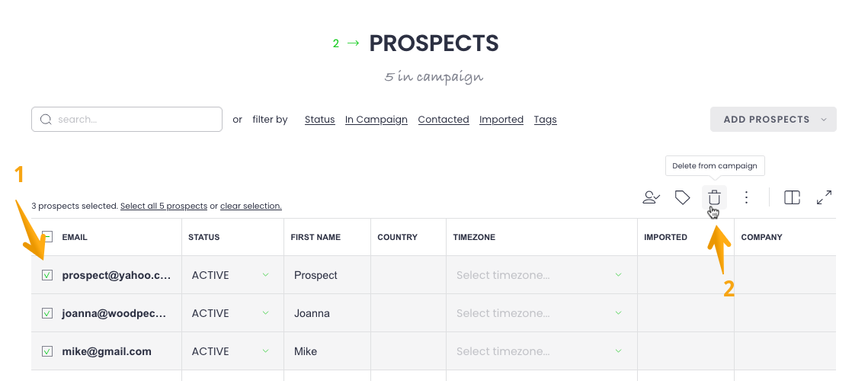Click the 'Select all 5 prospects' link
This screenshot has height=381, width=868.
click(x=164, y=206)
